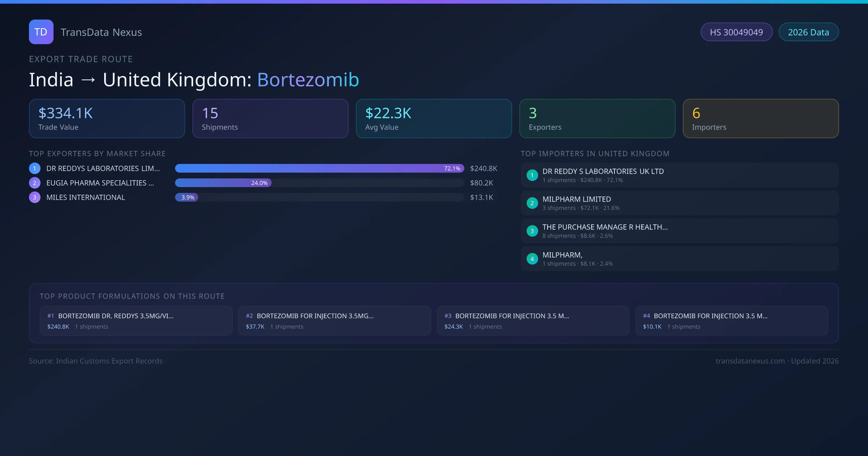Click rank 2 badge for Eugia Pharma
868x456 pixels.
35,183
